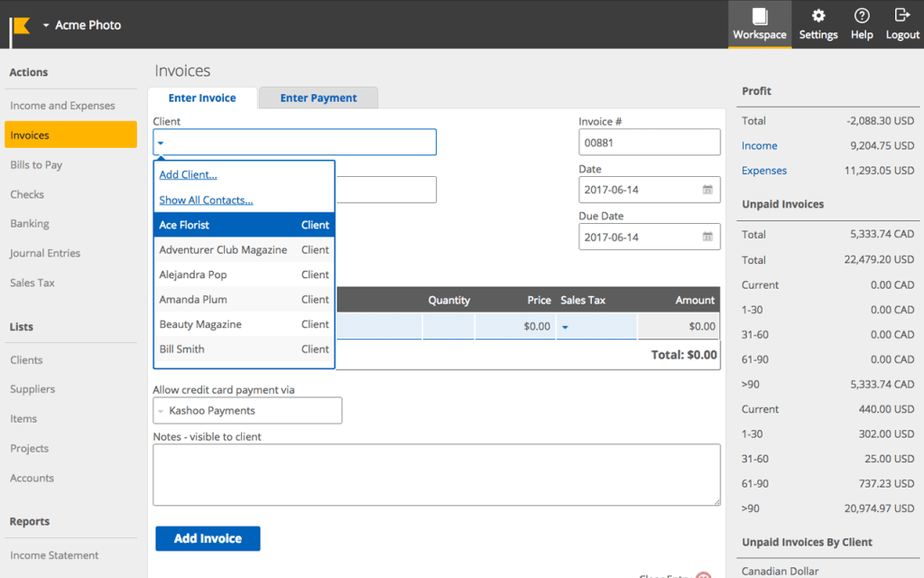Click the Help question mark icon

coord(862,16)
